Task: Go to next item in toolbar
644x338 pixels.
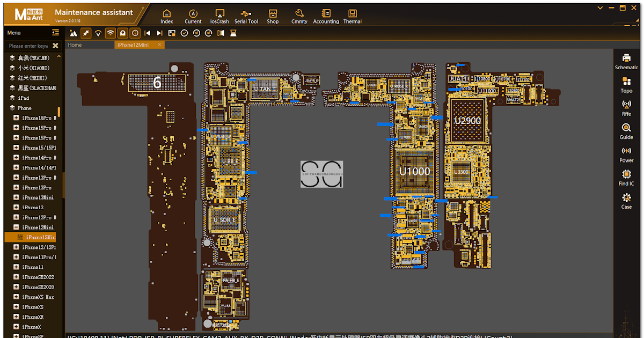Action: [x=159, y=33]
